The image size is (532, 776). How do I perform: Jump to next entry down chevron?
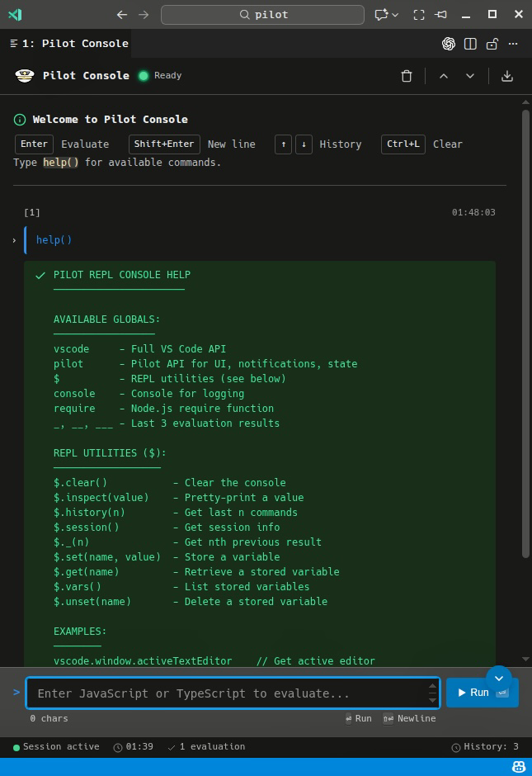coord(470,76)
